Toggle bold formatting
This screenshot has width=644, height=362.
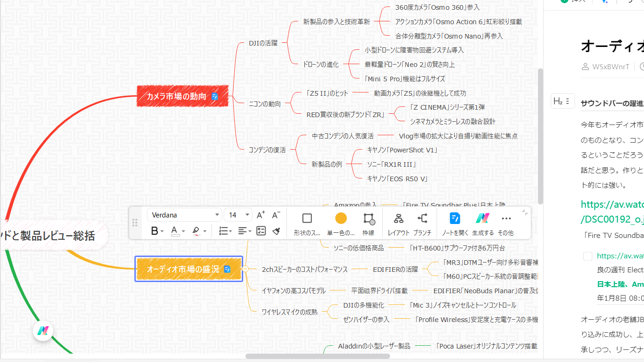click(153, 231)
